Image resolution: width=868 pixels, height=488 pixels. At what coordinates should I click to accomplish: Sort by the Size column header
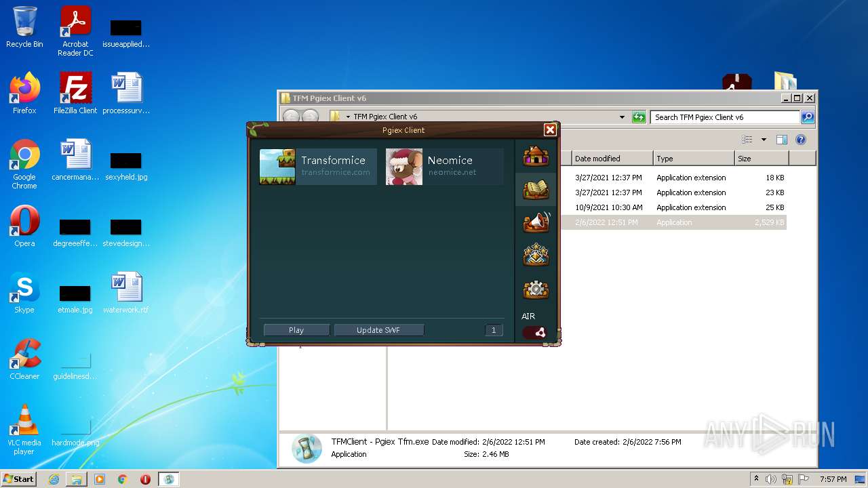pyautogui.click(x=762, y=159)
